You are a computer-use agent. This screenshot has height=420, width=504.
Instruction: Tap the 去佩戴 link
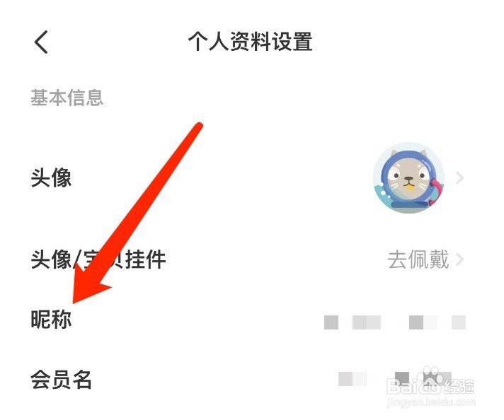tap(418, 259)
